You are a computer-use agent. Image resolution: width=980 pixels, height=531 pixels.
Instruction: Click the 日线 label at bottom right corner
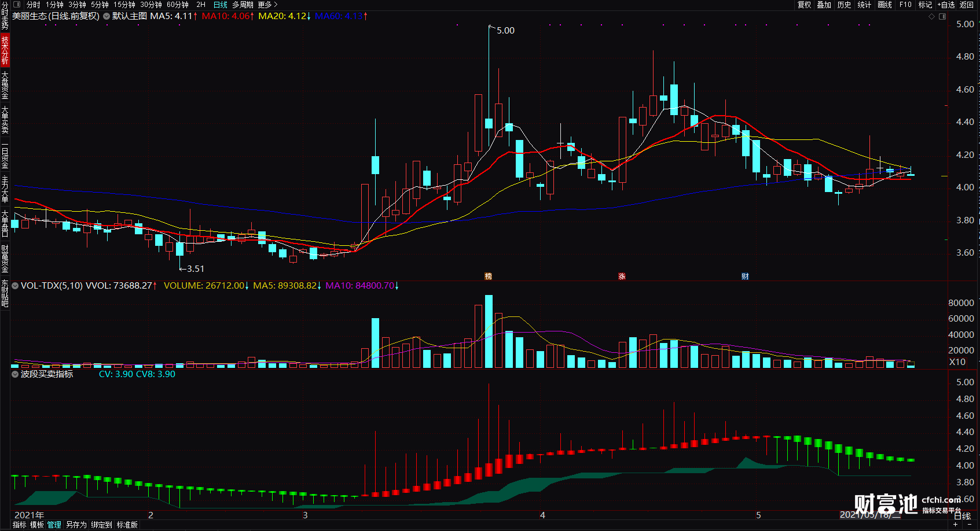(962, 516)
